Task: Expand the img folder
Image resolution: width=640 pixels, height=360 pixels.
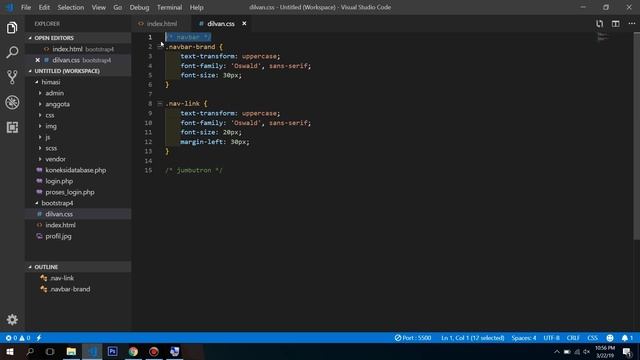Action: pos(40,126)
